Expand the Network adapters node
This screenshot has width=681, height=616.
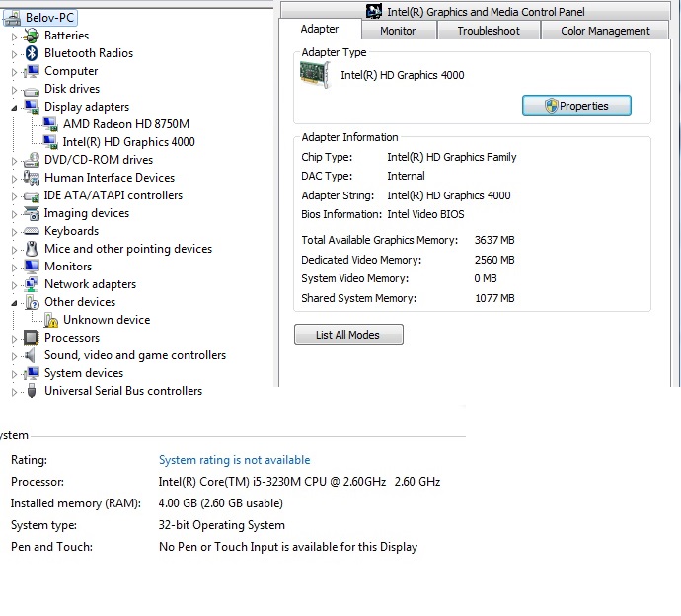click(14, 285)
